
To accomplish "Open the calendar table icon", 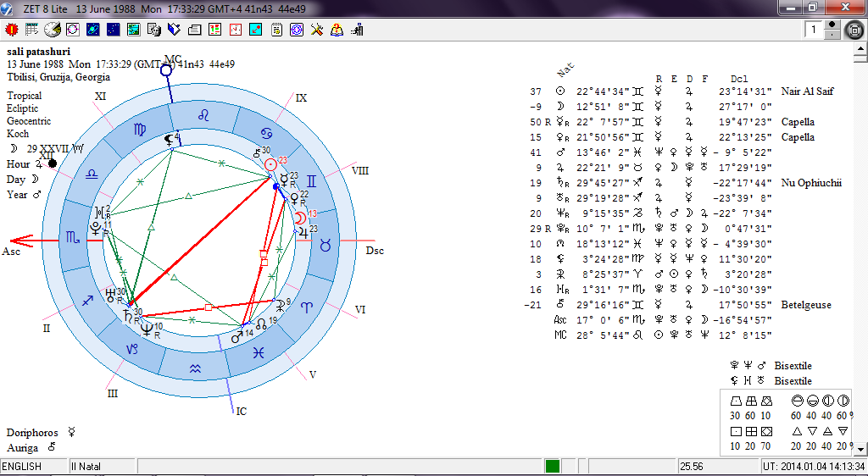I will click(32, 30).
